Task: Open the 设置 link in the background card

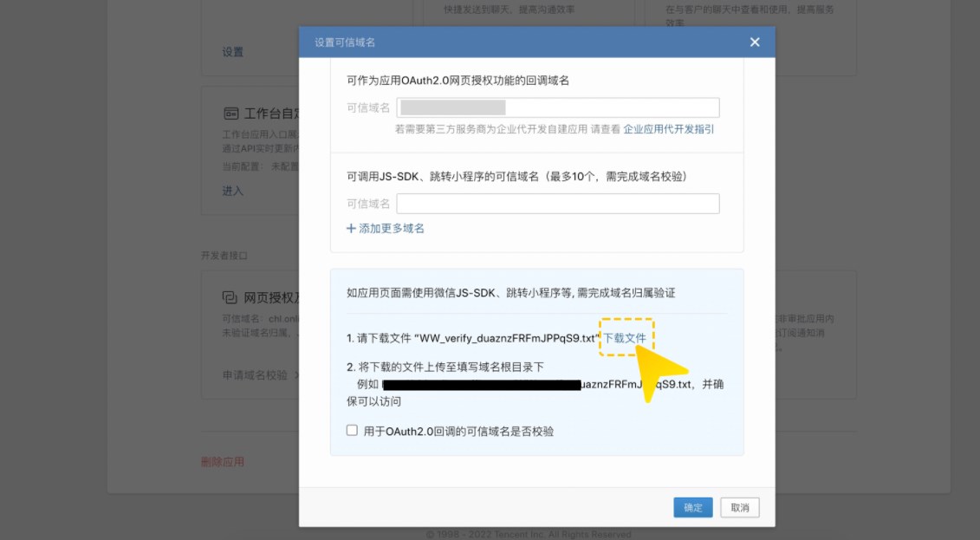Action: click(233, 52)
